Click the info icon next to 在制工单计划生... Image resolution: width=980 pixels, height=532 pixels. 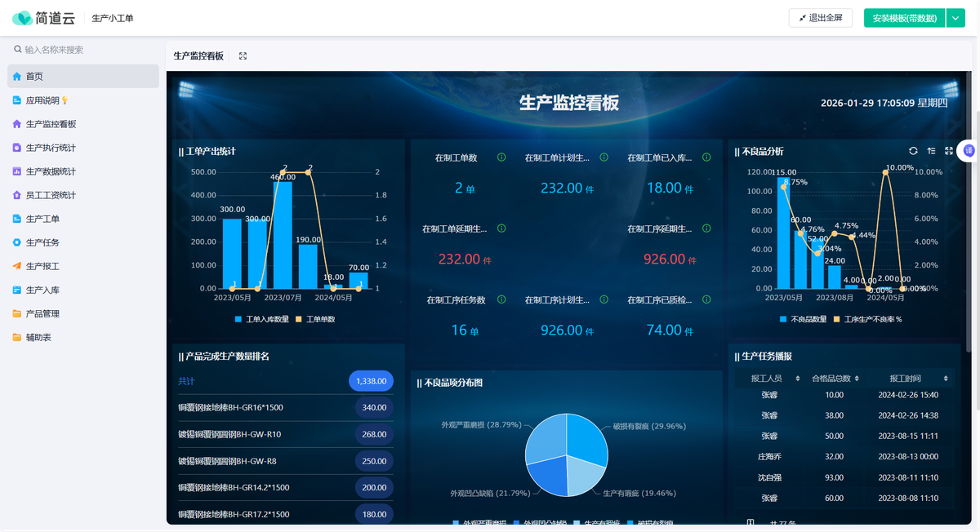(x=604, y=157)
